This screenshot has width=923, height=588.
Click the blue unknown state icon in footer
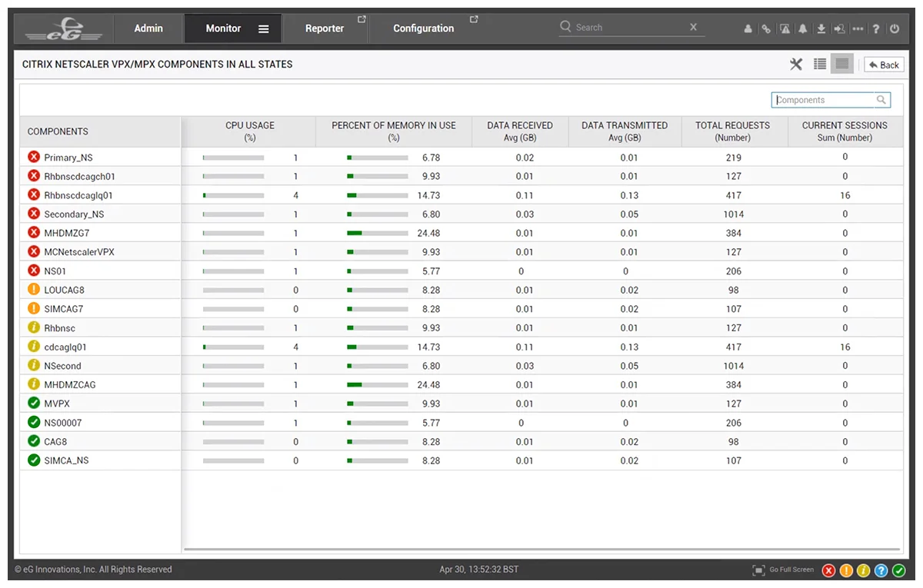[881, 570]
